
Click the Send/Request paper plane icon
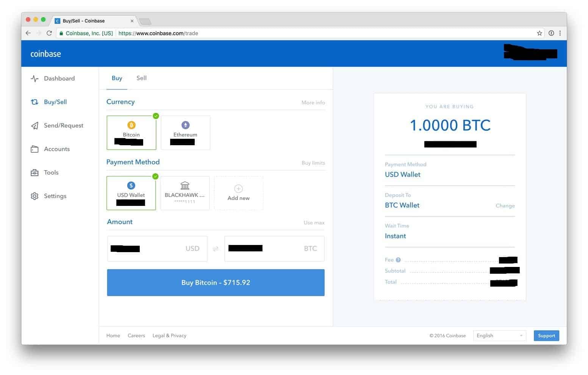click(x=34, y=126)
